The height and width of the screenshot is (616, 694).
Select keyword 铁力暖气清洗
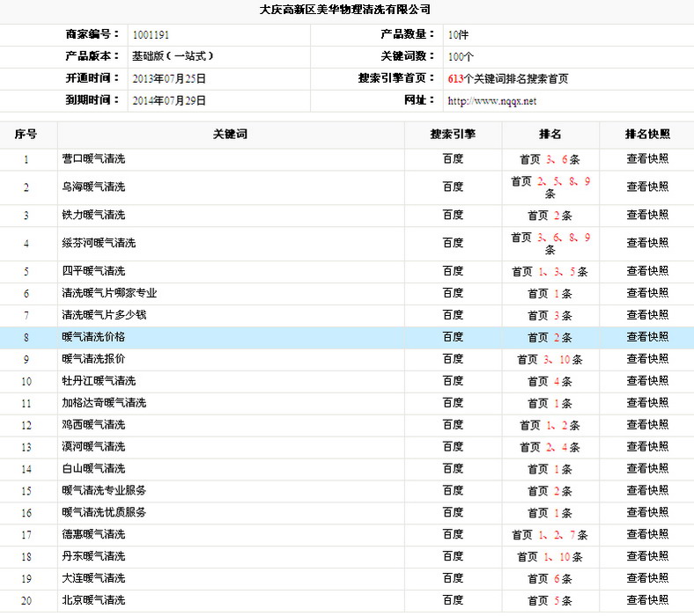93,215
